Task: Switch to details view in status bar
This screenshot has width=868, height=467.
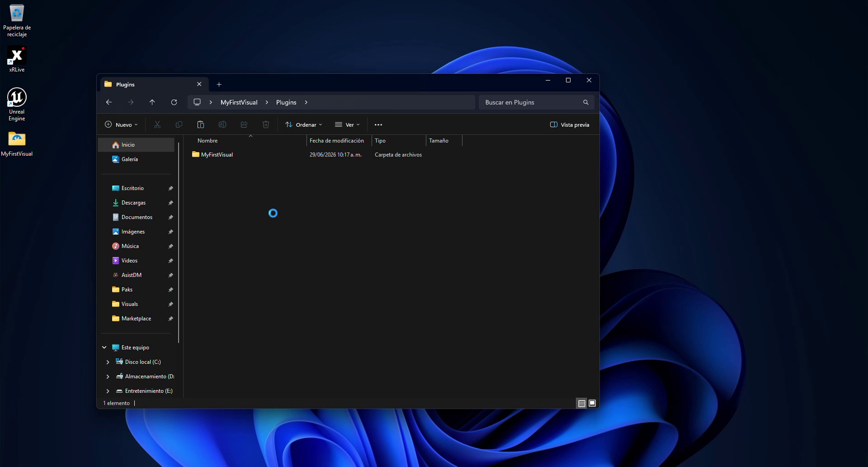Action: click(x=582, y=403)
